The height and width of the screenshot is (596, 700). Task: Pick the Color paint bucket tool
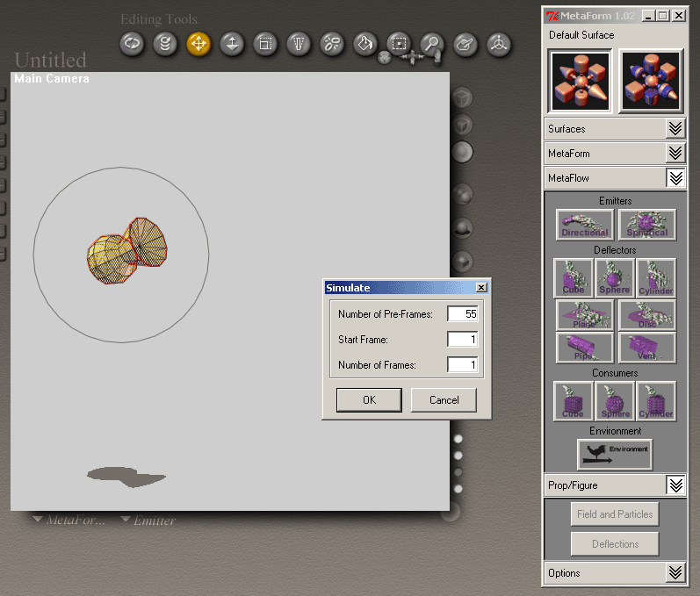click(365, 43)
